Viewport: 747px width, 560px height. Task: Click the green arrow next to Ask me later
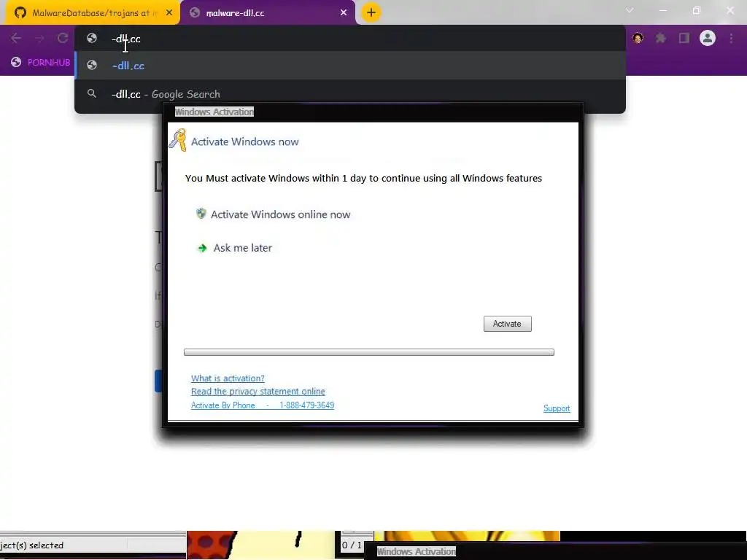(x=203, y=248)
